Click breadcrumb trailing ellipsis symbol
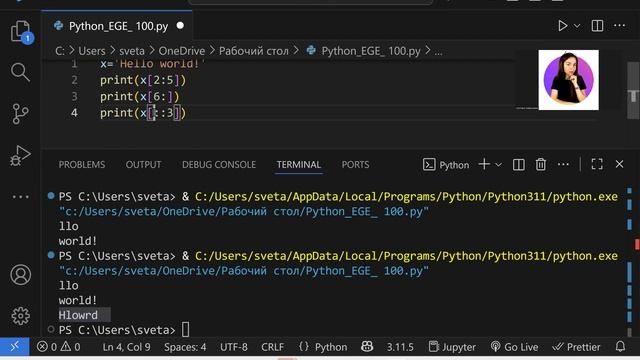640x360 pixels. 438,52
